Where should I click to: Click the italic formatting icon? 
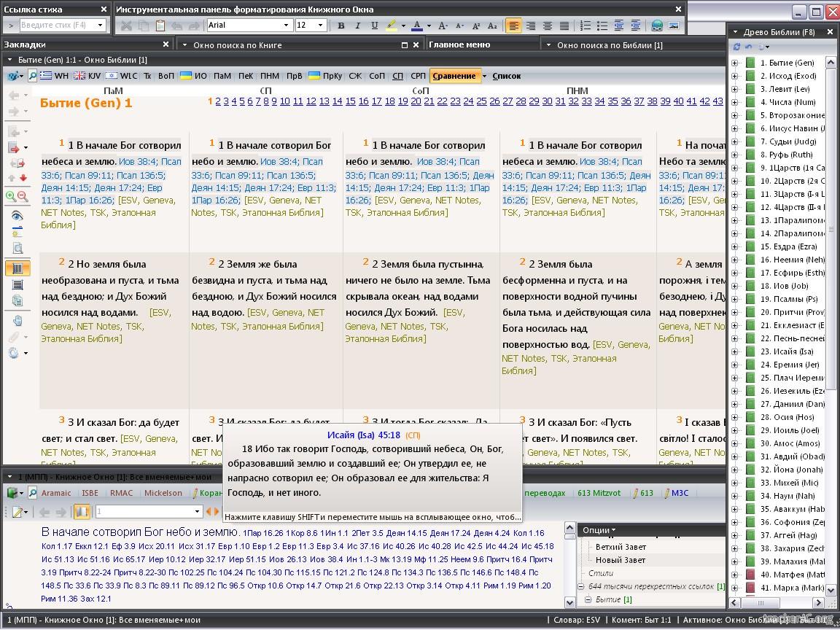coord(357,26)
